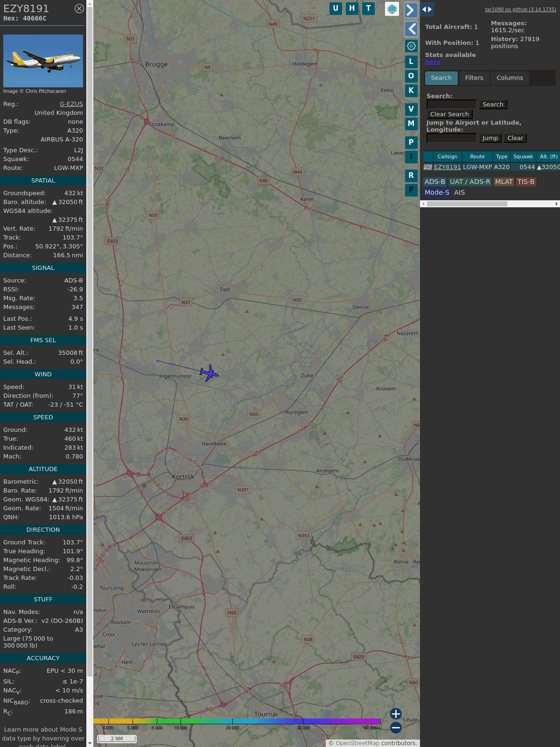
Task: Click the H map toggle button
Action: 352,8
